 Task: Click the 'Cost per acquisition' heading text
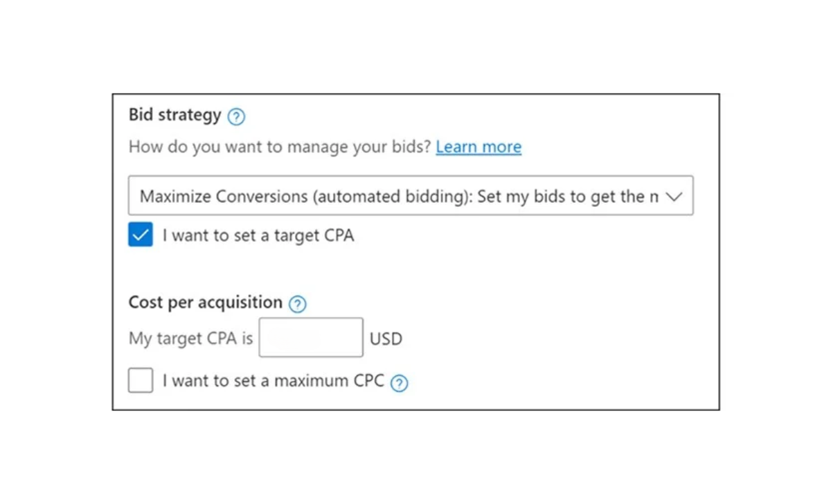(x=206, y=303)
